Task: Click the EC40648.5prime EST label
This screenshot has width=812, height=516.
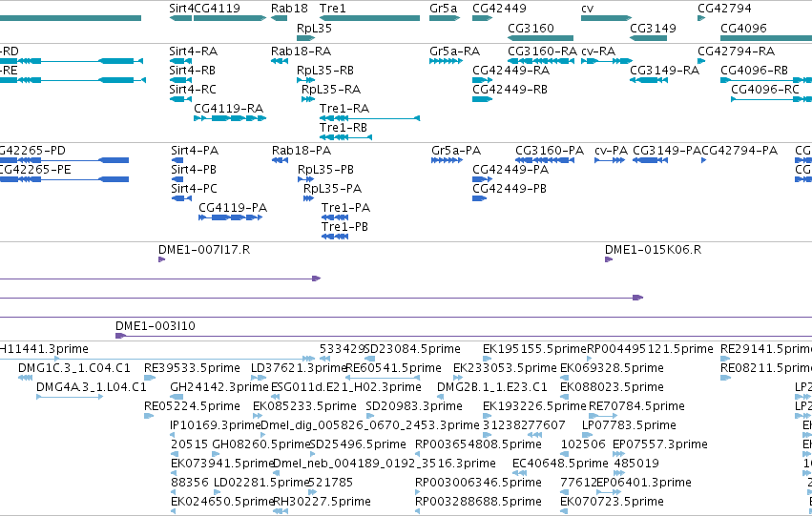Action: pos(560,464)
